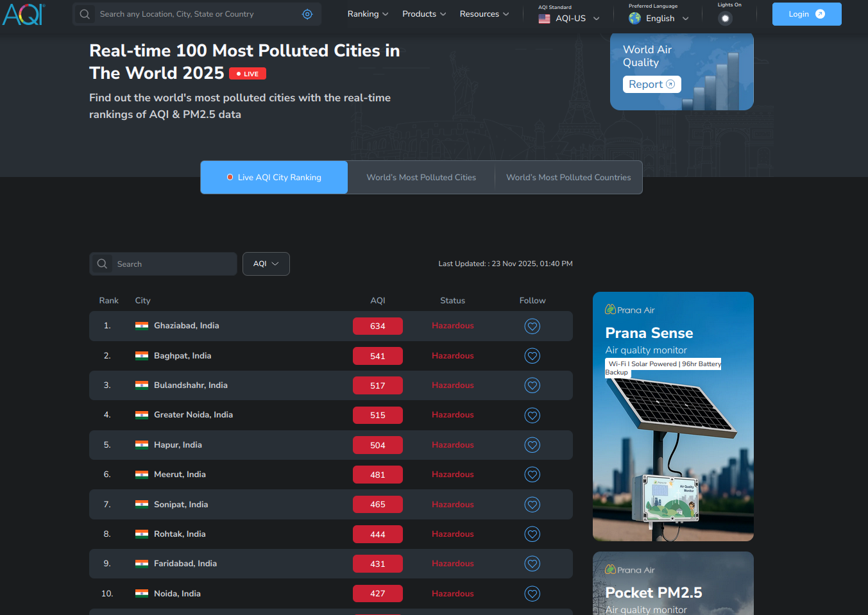Click the AQI logo in header

pos(24,14)
